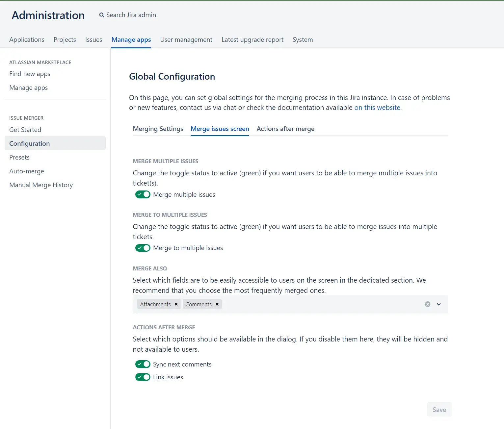Expand the Merge Also field dropdown
Image resolution: width=504 pixels, height=429 pixels.
tap(438, 304)
